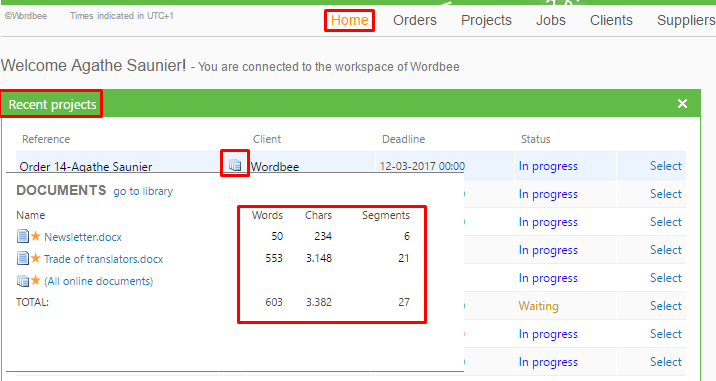Switch to the Jobs tab
Screen dimensions: 716x381
[x=551, y=20]
